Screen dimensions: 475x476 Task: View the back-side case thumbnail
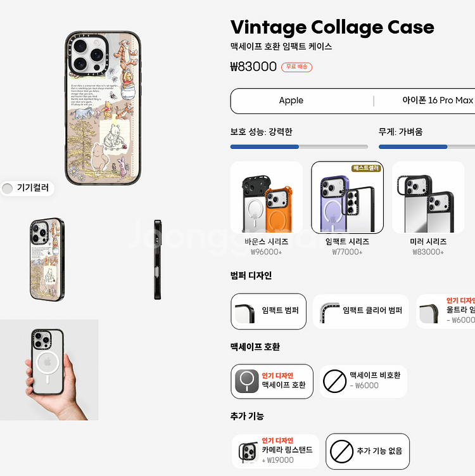click(47, 260)
